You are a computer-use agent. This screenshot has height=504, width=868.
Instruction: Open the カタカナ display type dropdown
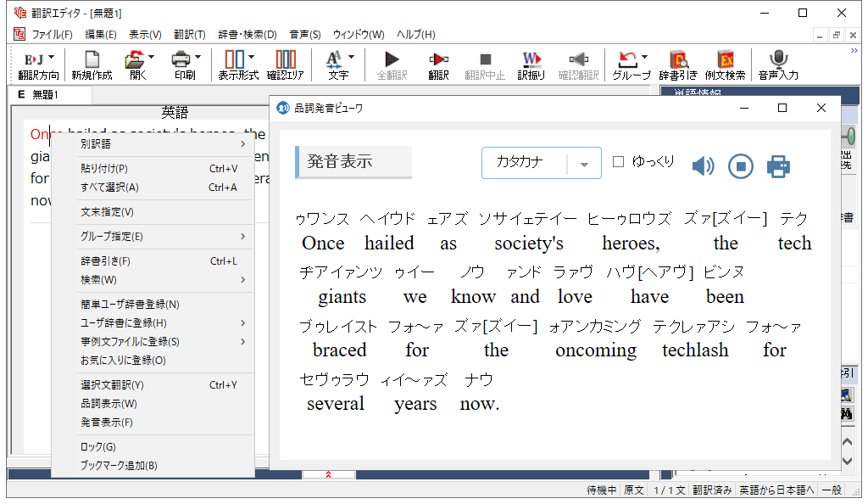tap(584, 164)
